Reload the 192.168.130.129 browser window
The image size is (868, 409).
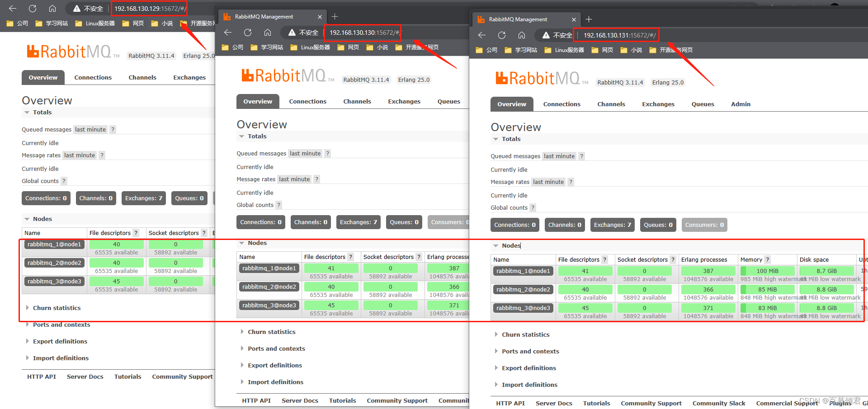click(33, 9)
